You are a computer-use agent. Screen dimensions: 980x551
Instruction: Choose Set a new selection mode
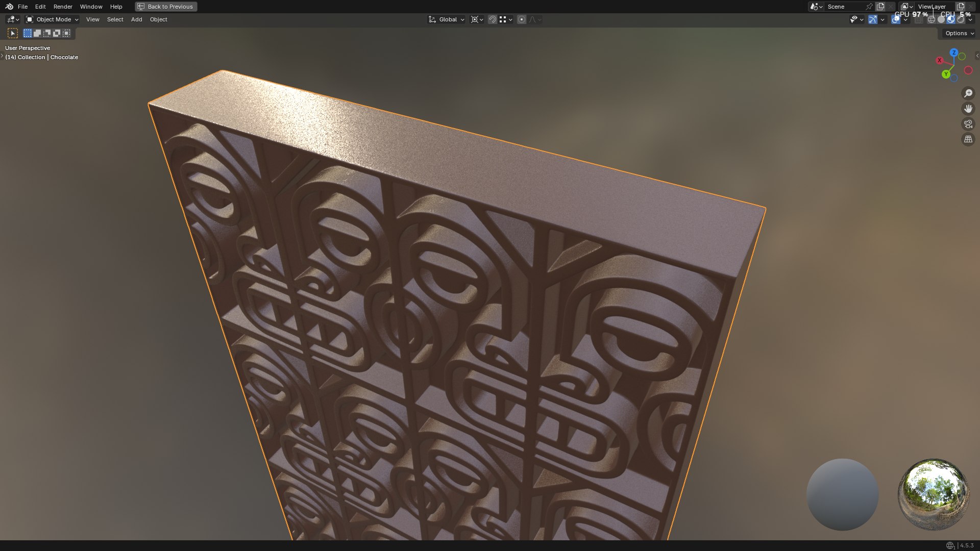coord(28,33)
